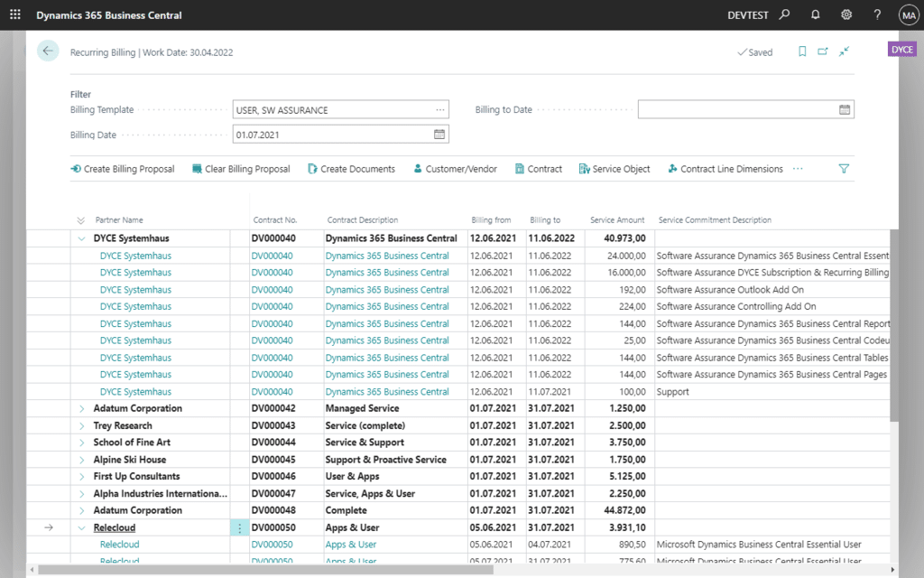The image size is (924, 578).
Task: Expand Adatum Corporation DV000042 row
Action: click(x=81, y=409)
